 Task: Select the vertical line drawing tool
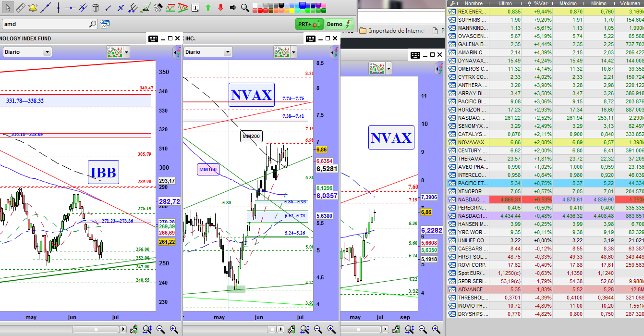(x=58, y=7)
